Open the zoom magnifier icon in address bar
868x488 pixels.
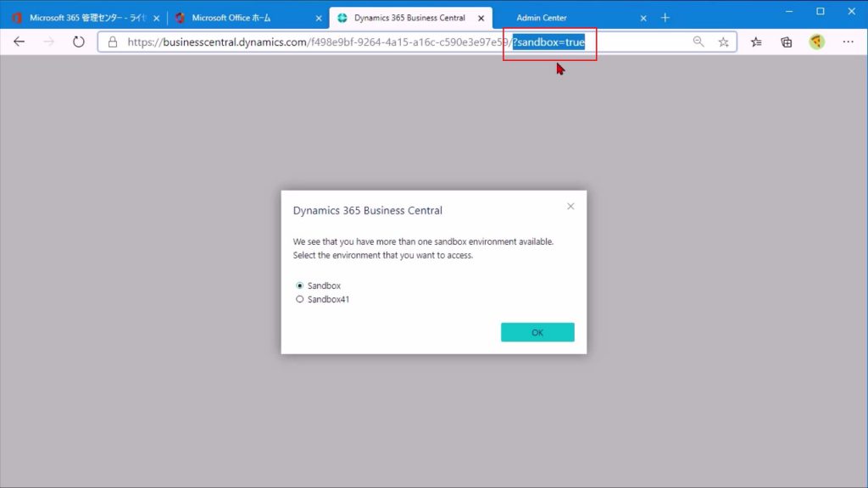click(698, 42)
